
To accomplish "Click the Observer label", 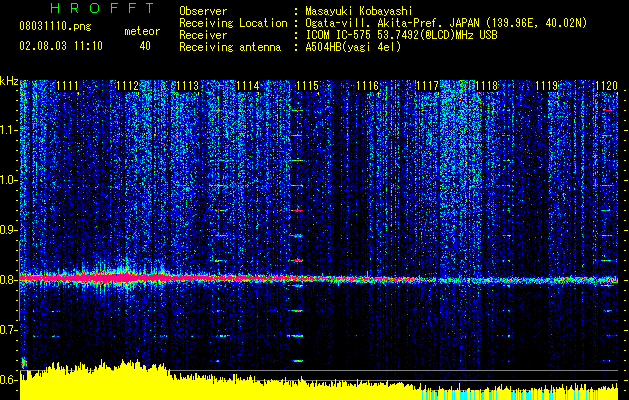I will point(203,11).
